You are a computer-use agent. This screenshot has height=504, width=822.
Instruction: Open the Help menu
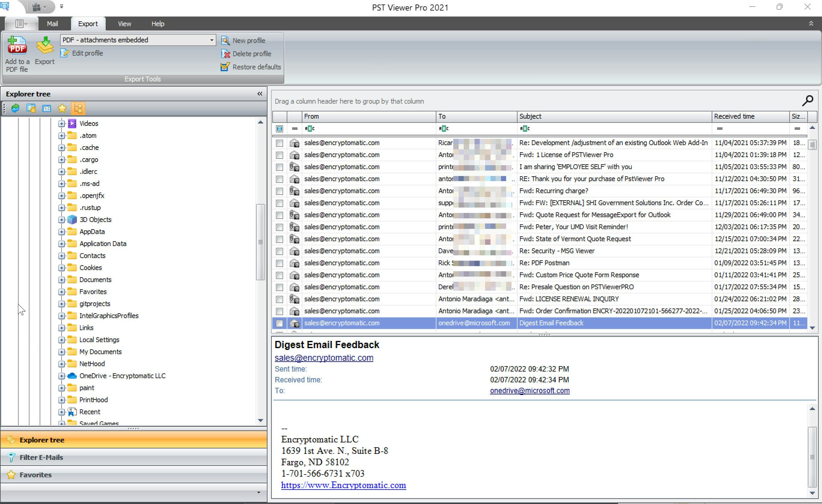tap(157, 23)
